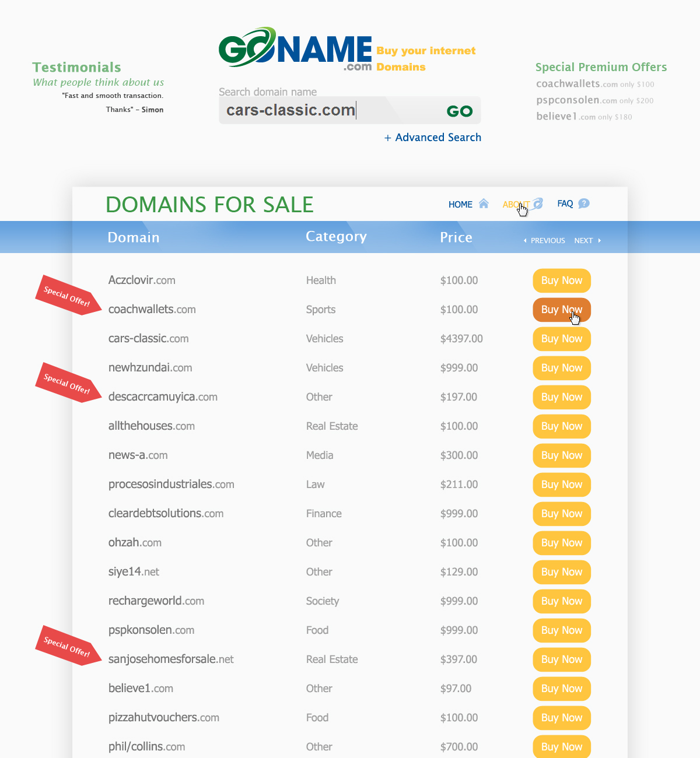Click Buy Now for siye14.net
This screenshot has height=758, width=700.
coord(562,572)
